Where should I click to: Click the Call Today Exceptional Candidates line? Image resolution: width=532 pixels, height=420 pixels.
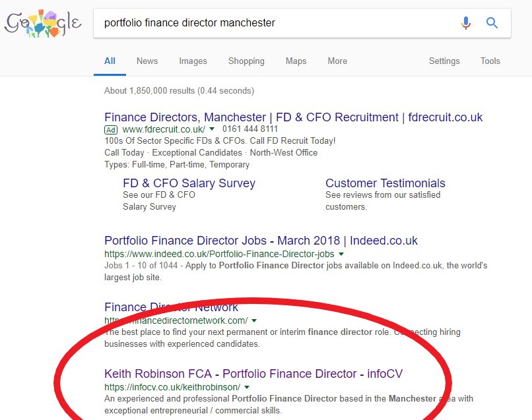[211, 153]
